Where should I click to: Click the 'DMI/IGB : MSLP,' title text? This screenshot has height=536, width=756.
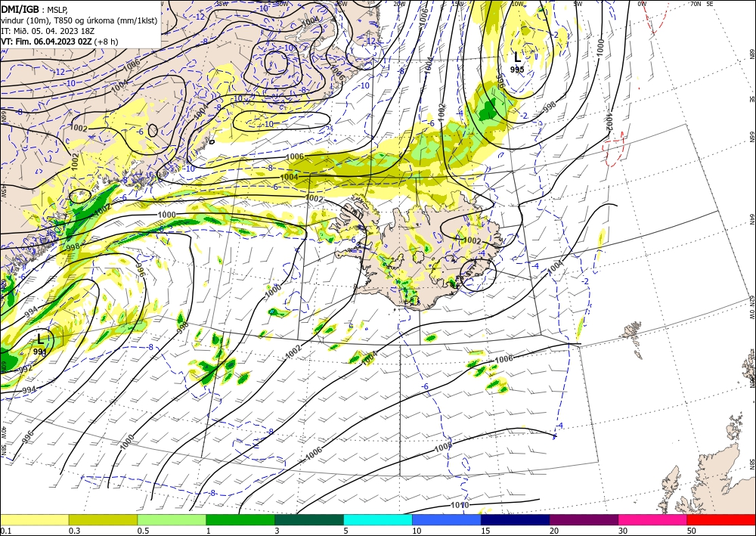[x=35, y=8]
